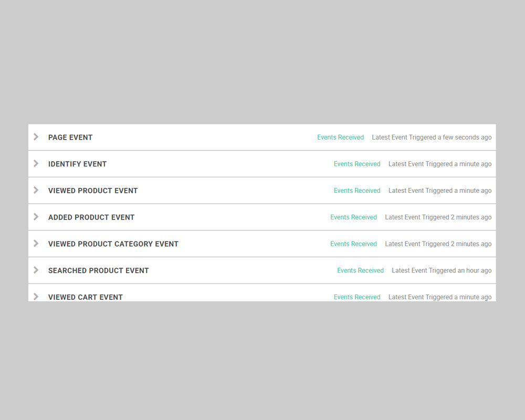525x420 pixels.
Task: Click chevron beside Viewed Product Event
Action: 36,190
